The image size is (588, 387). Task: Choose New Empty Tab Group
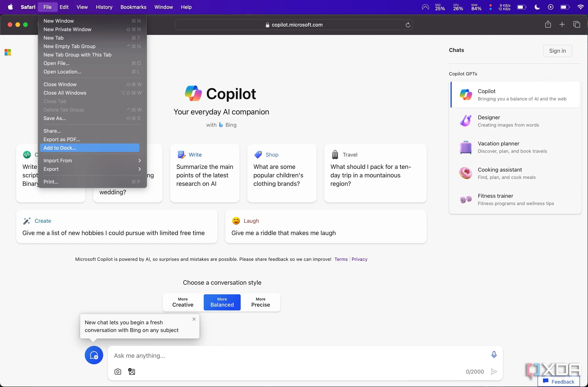tap(92, 46)
